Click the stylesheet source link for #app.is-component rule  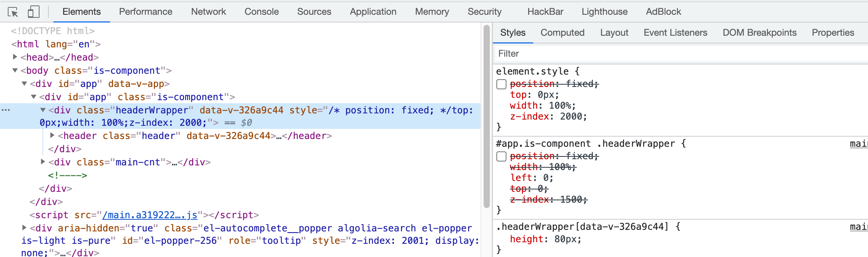(859, 144)
